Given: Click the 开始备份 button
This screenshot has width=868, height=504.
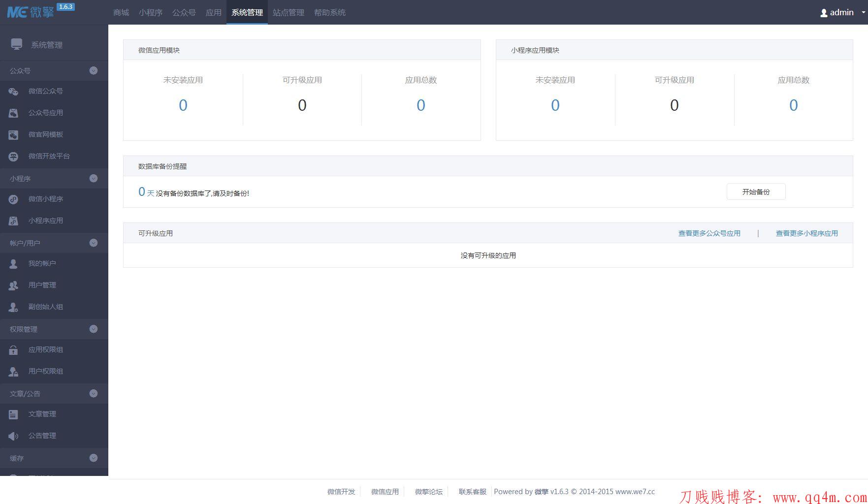Looking at the screenshot, I should [x=756, y=192].
